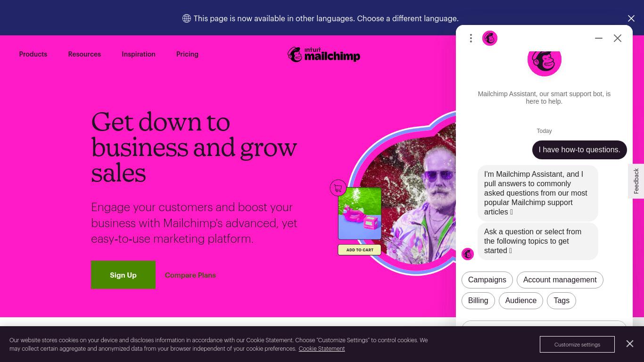The height and width of the screenshot is (362, 644).
Task: Click the shopping cart icon in hero image
Action: [338, 188]
